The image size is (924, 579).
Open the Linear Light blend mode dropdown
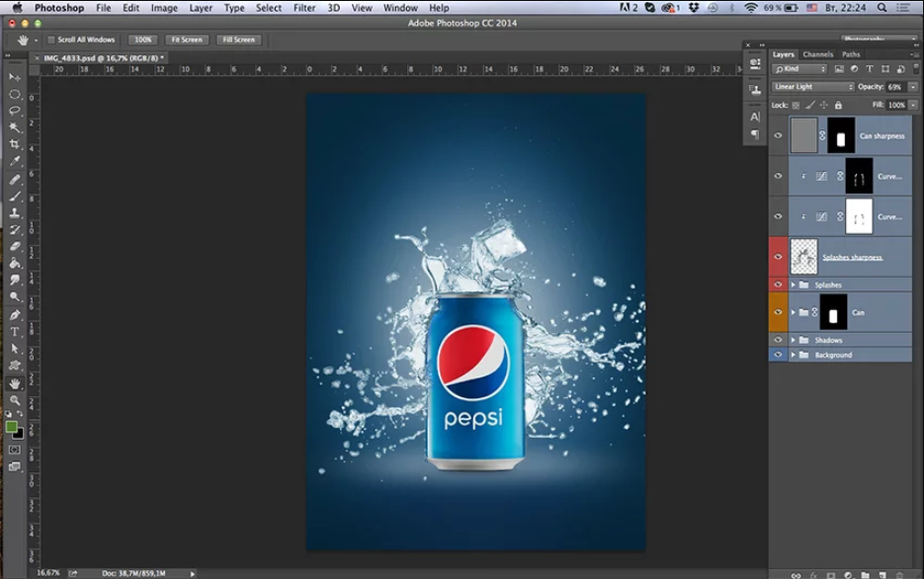coord(812,87)
